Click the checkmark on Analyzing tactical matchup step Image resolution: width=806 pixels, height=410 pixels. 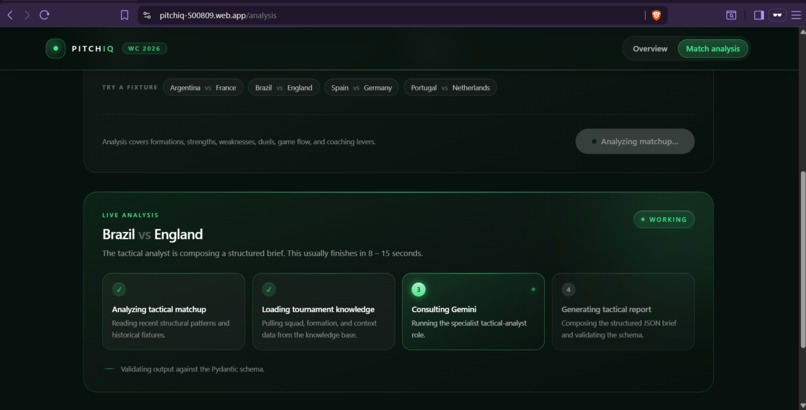(x=119, y=289)
